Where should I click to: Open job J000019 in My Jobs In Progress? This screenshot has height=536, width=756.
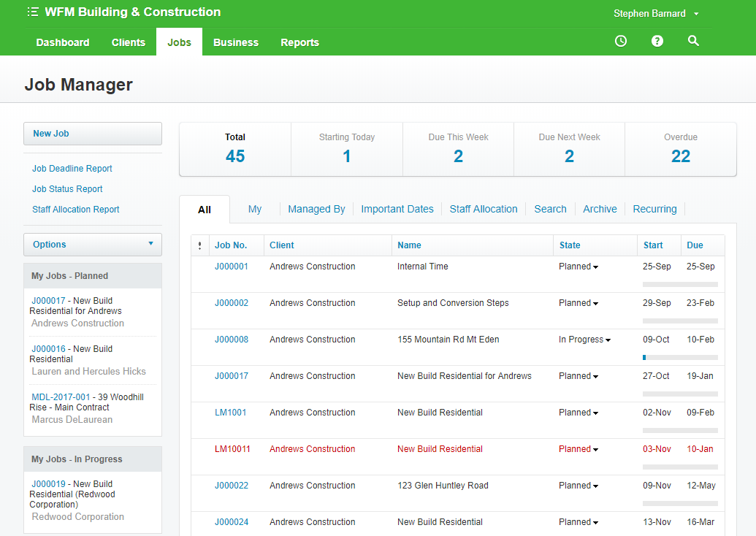pos(48,484)
